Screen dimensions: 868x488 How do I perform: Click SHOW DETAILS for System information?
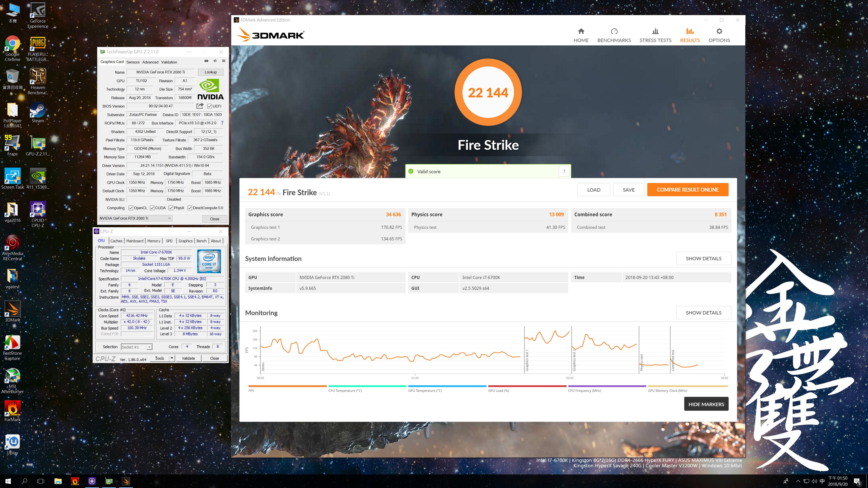click(704, 258)
